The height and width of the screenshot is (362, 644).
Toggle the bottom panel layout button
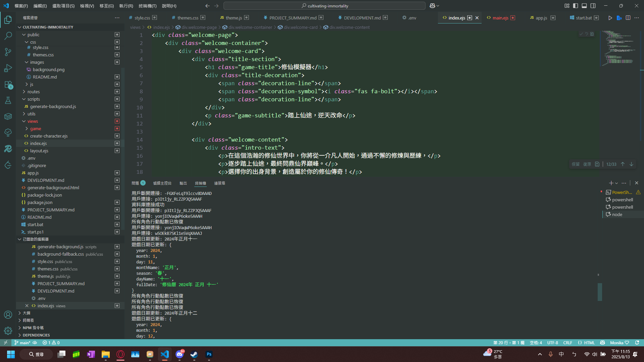584,6
